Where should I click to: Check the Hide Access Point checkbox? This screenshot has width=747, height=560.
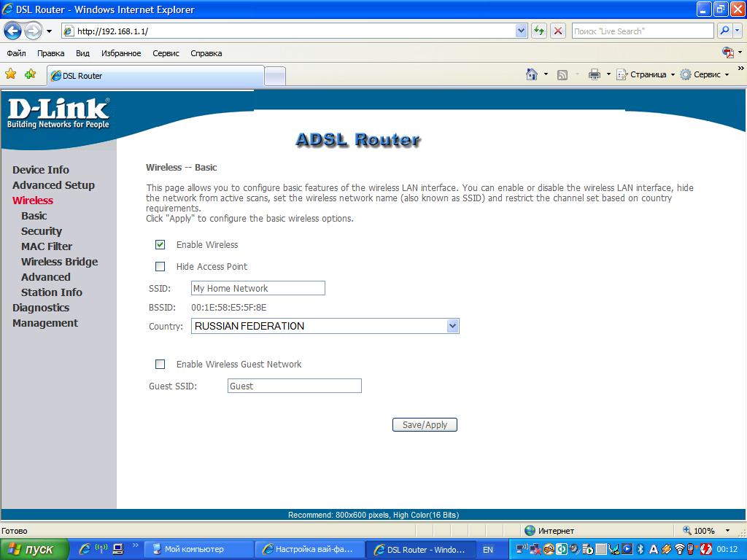click(x=160, y=267)
